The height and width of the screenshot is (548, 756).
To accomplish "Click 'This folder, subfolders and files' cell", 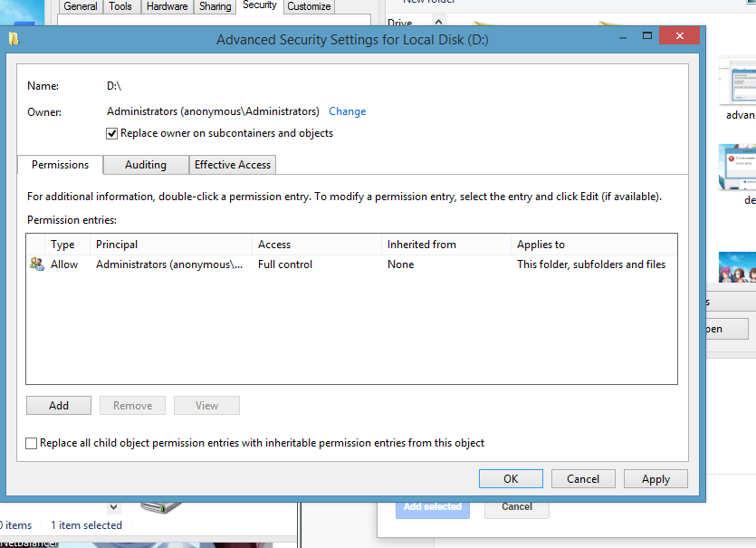I will [x=591, y=264].
